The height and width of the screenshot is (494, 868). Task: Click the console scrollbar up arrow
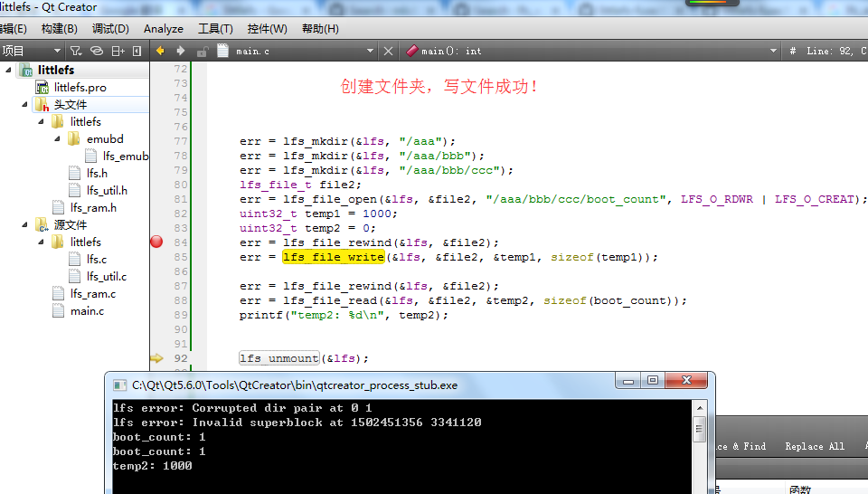tap(699, 408)
